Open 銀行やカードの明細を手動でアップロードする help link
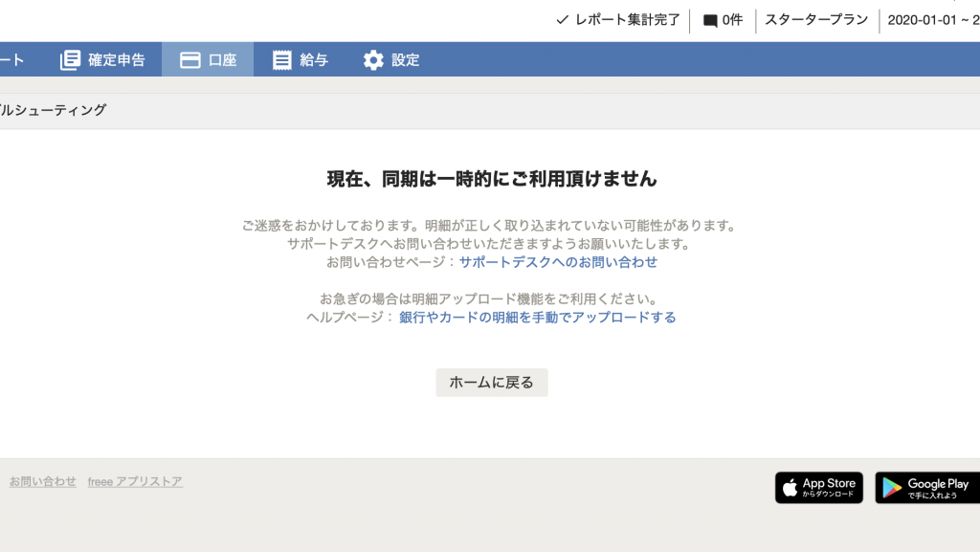 point(538,318)
